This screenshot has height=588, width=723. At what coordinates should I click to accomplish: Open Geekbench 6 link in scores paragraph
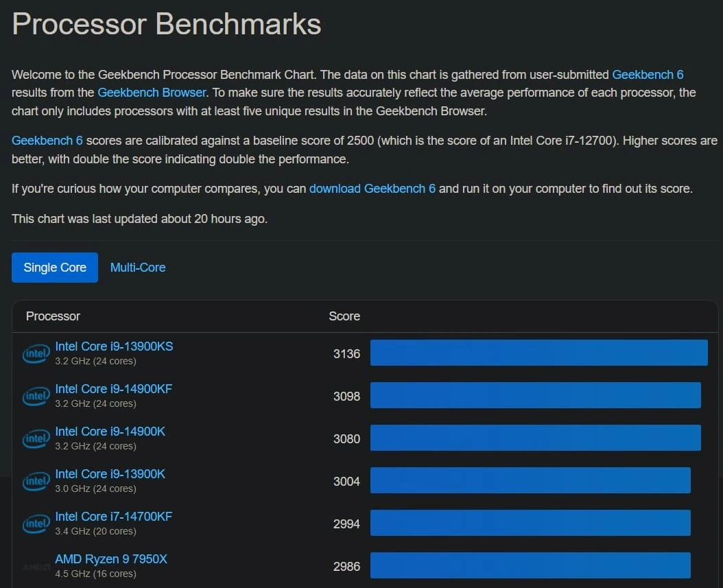click(47, 141)
